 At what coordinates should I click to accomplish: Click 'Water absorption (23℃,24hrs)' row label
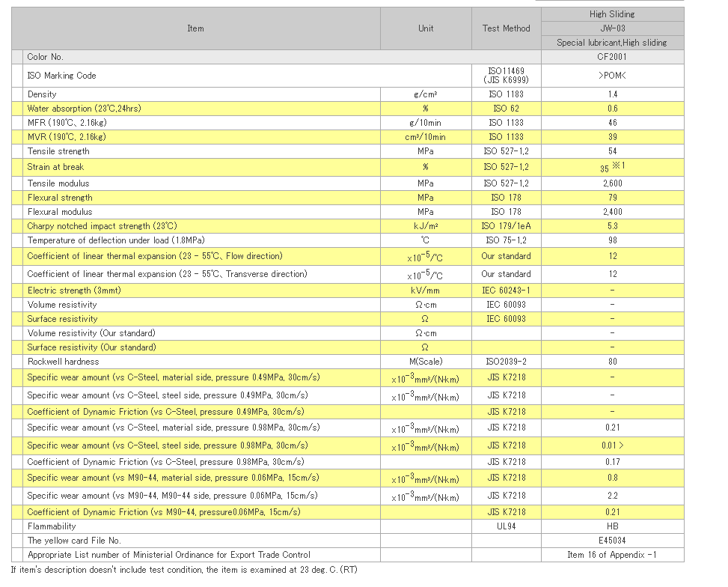(x=84, y=109)
